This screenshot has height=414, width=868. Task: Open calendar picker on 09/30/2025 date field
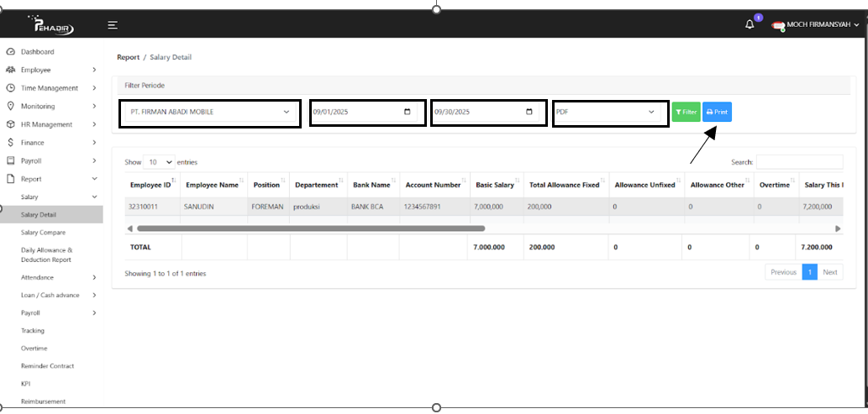tap(529, 112)
